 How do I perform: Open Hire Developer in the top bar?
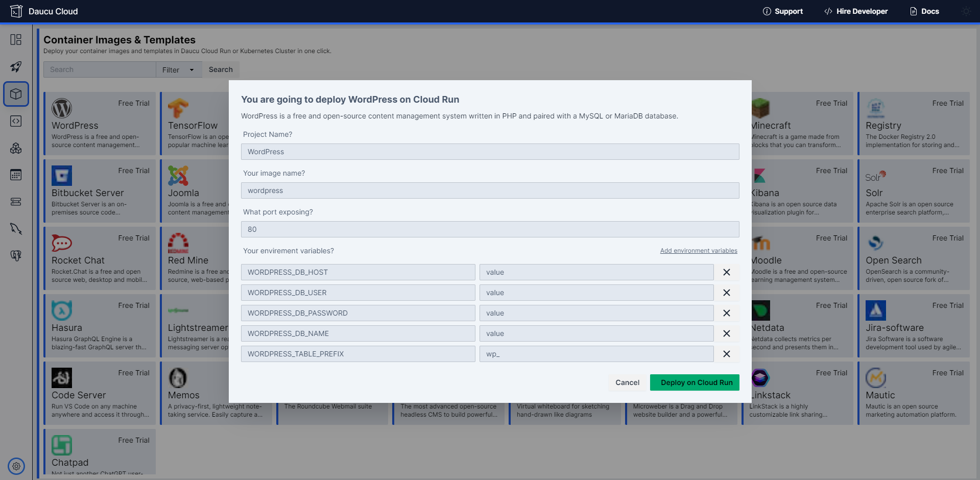[856, 11]
